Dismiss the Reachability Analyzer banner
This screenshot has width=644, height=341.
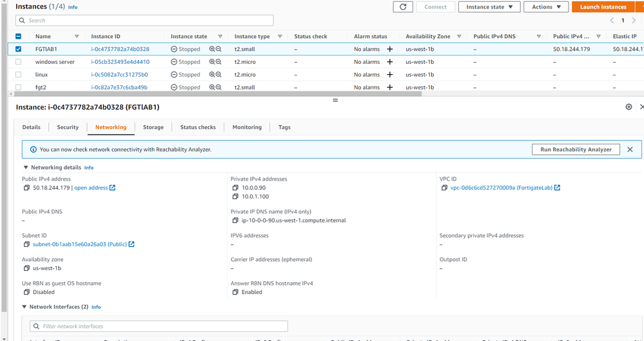[630, 150]
